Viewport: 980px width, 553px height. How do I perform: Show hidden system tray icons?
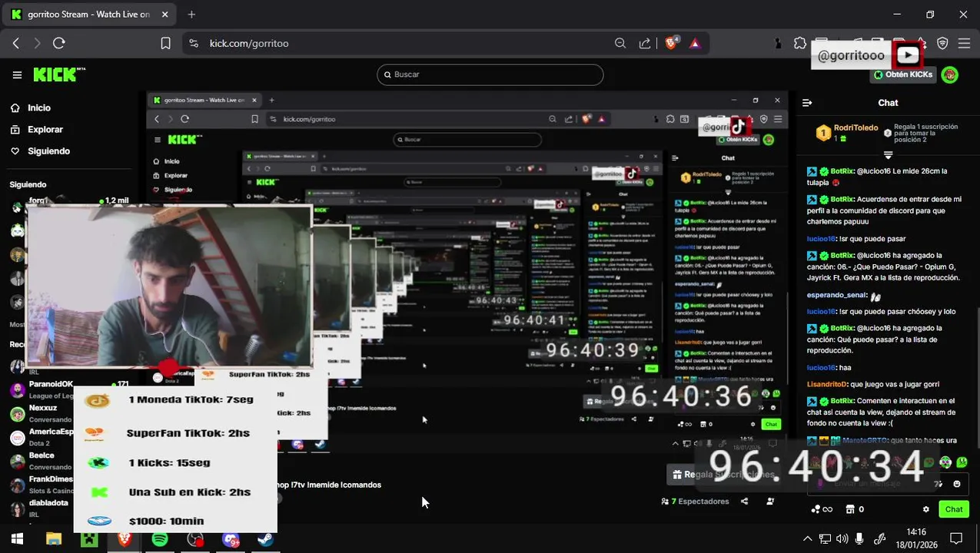pos(807,539)
